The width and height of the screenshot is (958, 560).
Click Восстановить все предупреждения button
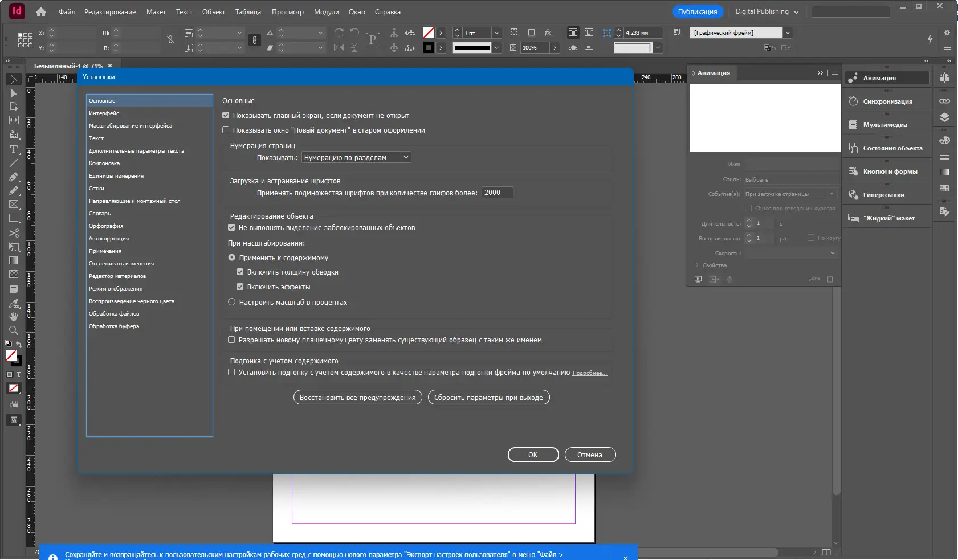(x=358, y=397)
